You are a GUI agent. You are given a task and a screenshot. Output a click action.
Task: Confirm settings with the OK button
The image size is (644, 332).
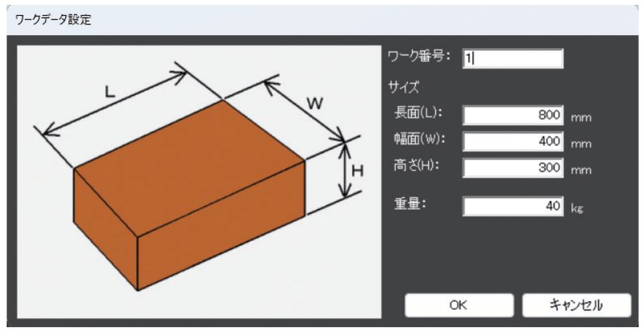tap(459, 305)
